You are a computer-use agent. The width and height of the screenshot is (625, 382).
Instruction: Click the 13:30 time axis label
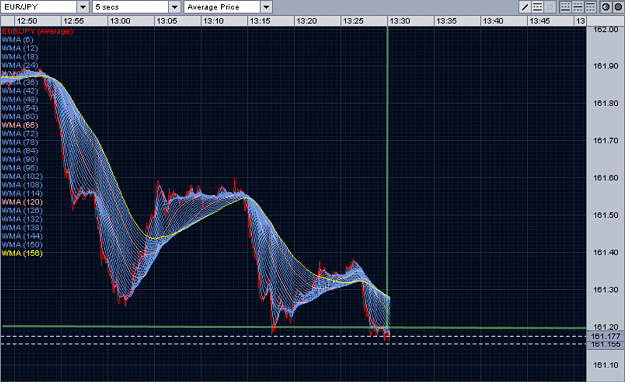click(x=400, y=21)
